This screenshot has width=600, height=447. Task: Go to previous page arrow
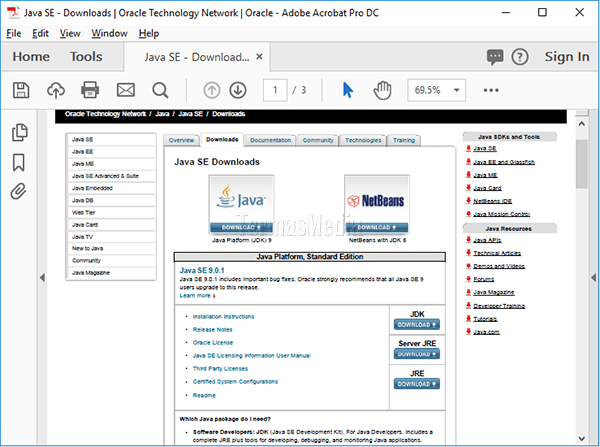point(212,90)
